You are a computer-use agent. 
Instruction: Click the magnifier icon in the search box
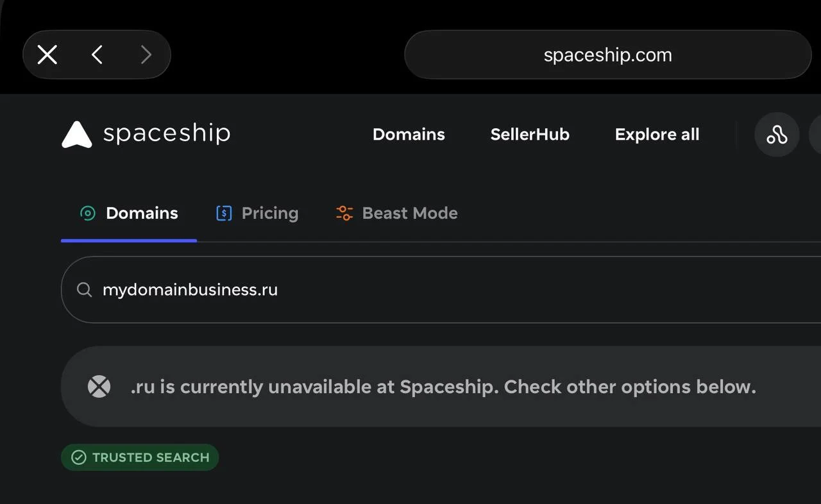coord(85,290)
